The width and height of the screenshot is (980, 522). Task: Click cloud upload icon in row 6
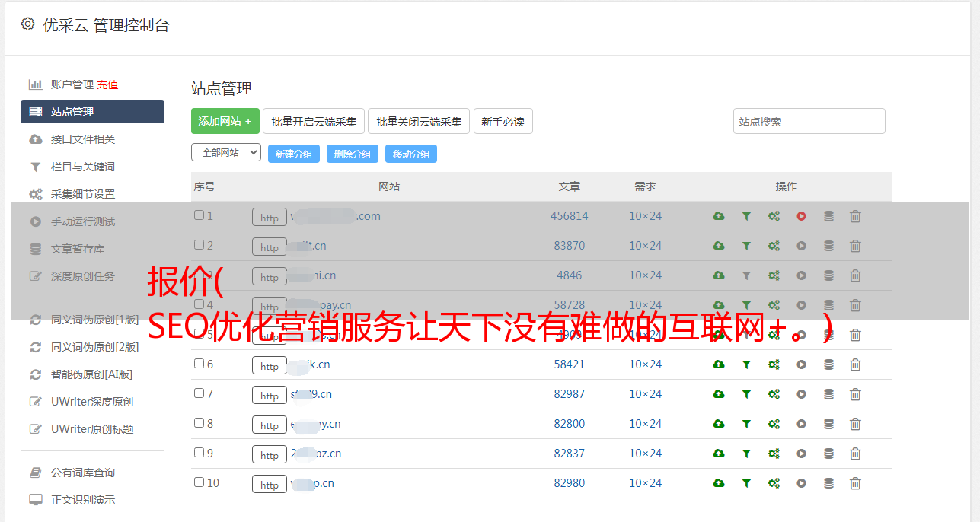(x=719, y=364)
